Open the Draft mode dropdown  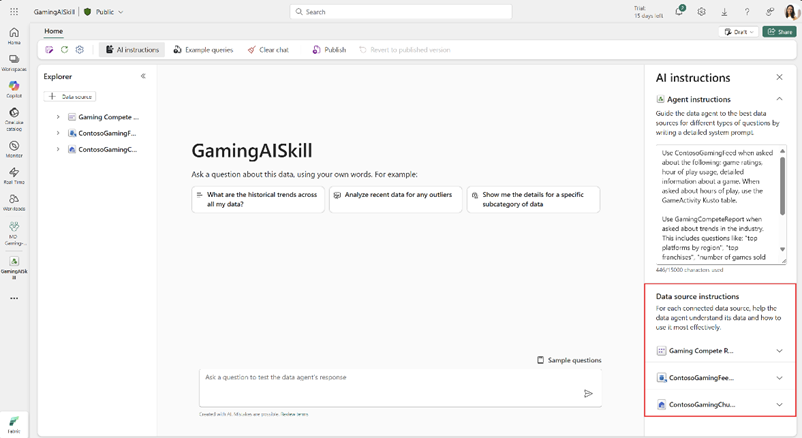(x=738, y=32)
